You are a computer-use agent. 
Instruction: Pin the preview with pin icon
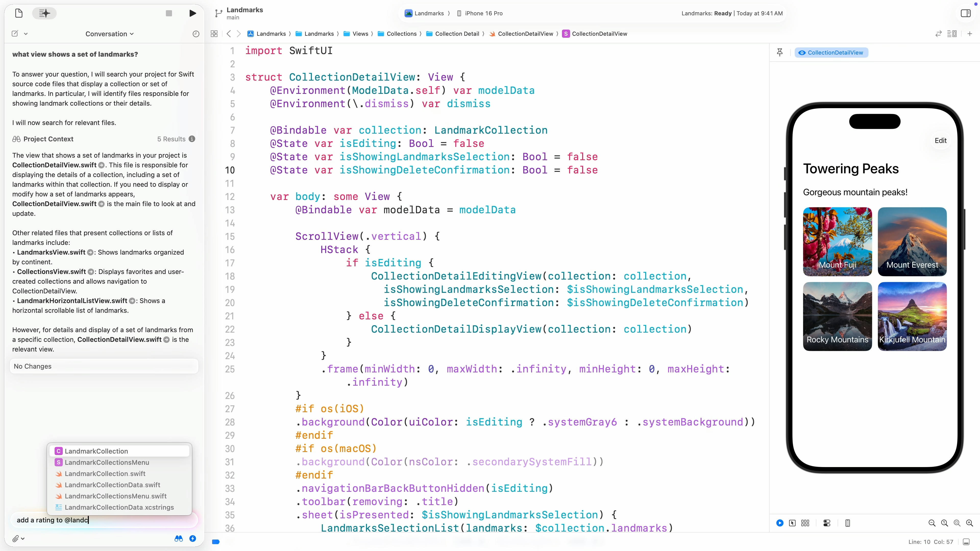coord(779,53)
